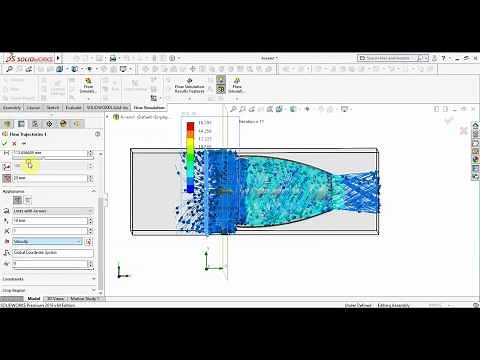
Task: Open the crosshair panel tab icon
Action: point(49,124)
